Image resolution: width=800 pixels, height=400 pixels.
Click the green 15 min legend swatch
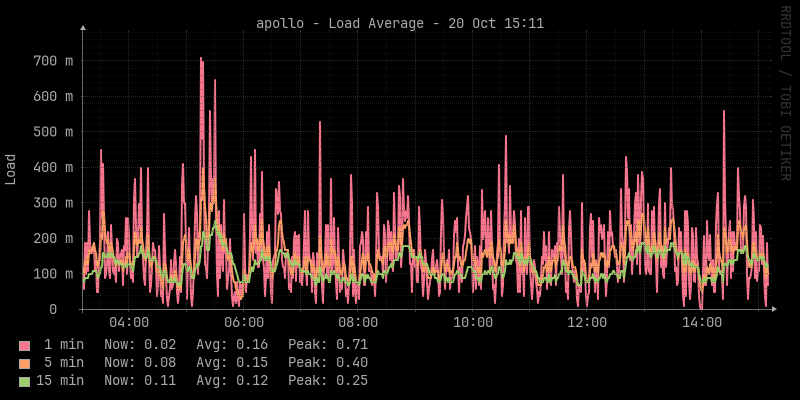pyautogui.click(x=24, y=382)
